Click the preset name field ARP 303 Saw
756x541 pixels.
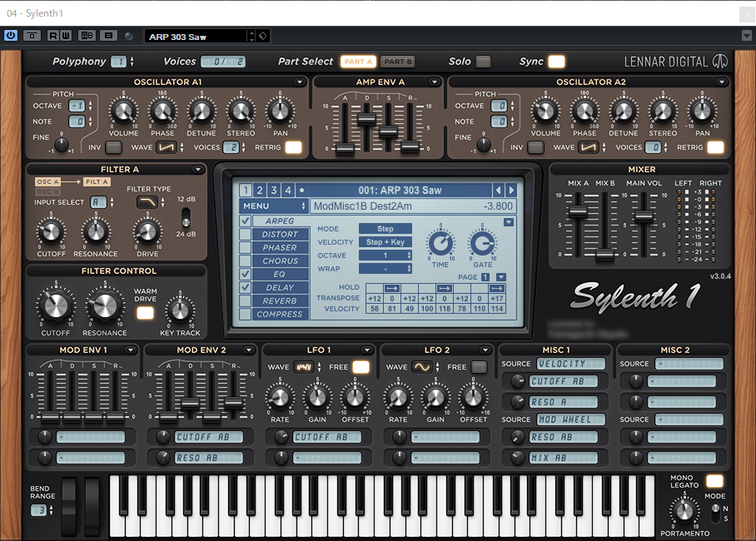tap(196, 36)
